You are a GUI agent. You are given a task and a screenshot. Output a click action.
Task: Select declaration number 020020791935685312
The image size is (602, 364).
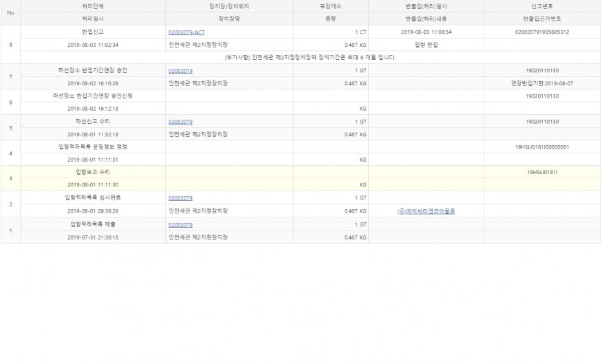point(541,32)
